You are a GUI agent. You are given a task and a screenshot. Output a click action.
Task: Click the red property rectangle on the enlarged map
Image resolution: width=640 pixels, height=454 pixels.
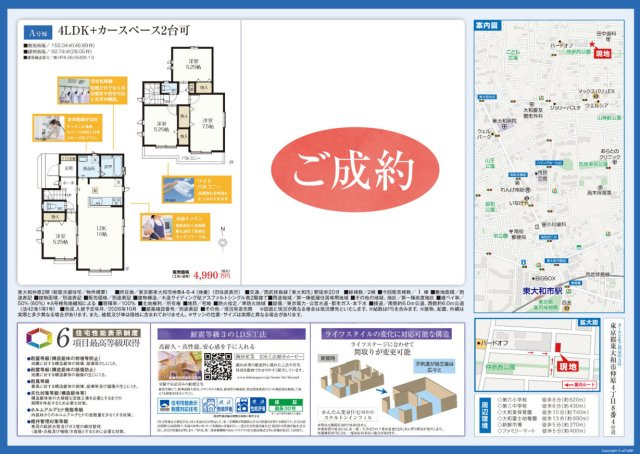(558, 347)
